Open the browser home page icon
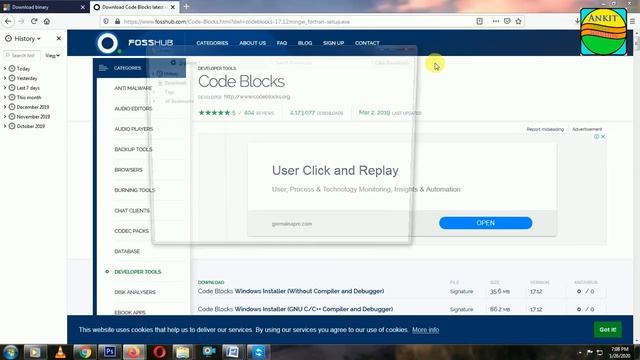The width and height of the screenshot is (640, 360). click(47, 21)
